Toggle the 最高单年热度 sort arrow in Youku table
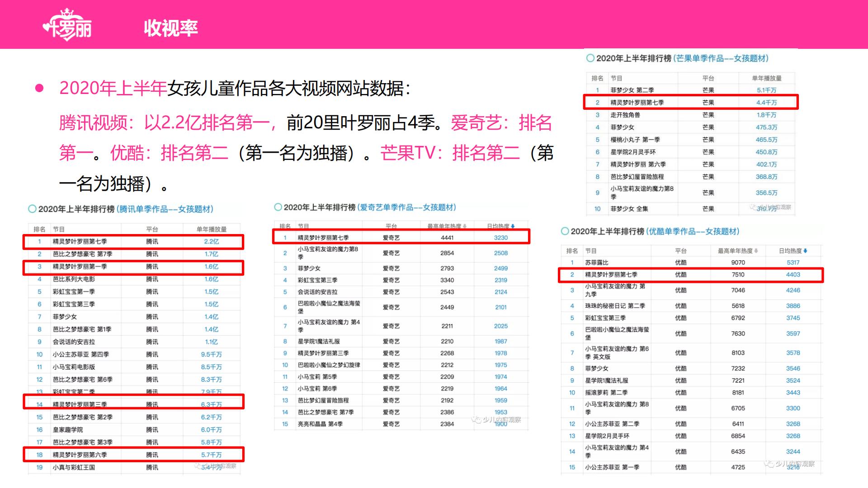 point(756,250)
